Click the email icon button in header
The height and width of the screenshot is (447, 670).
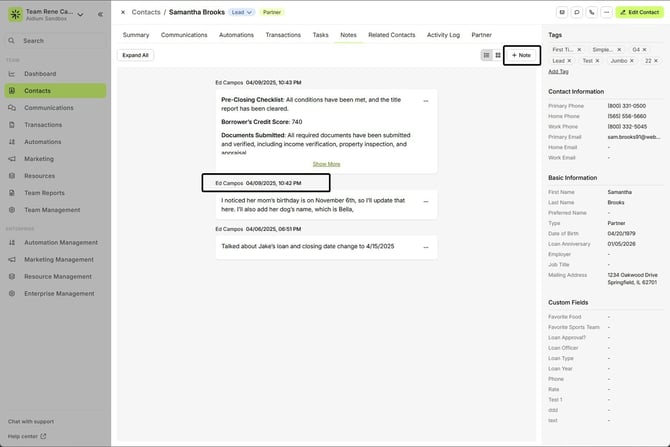tap(562, 12)
